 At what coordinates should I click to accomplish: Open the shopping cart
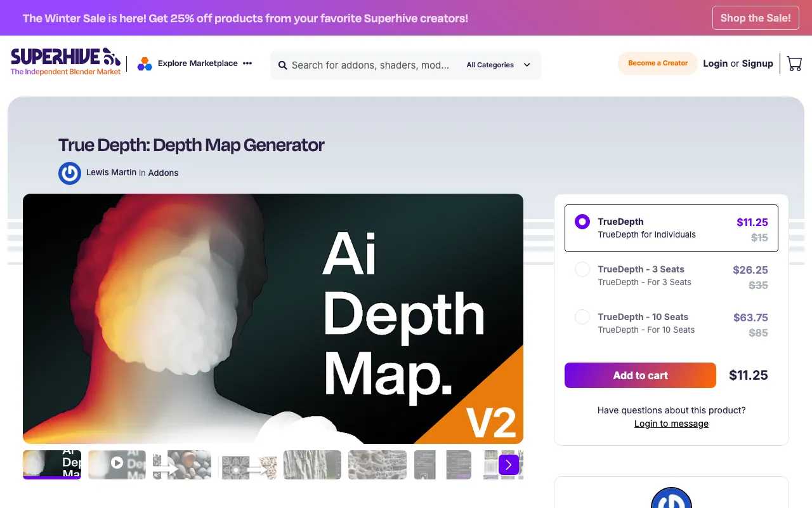794,63
